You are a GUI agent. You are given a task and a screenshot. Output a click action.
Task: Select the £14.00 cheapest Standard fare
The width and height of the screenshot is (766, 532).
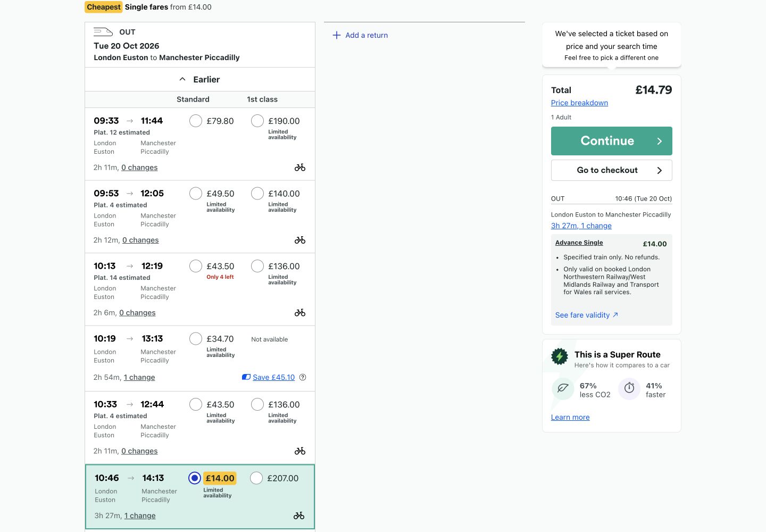[195, 478]
